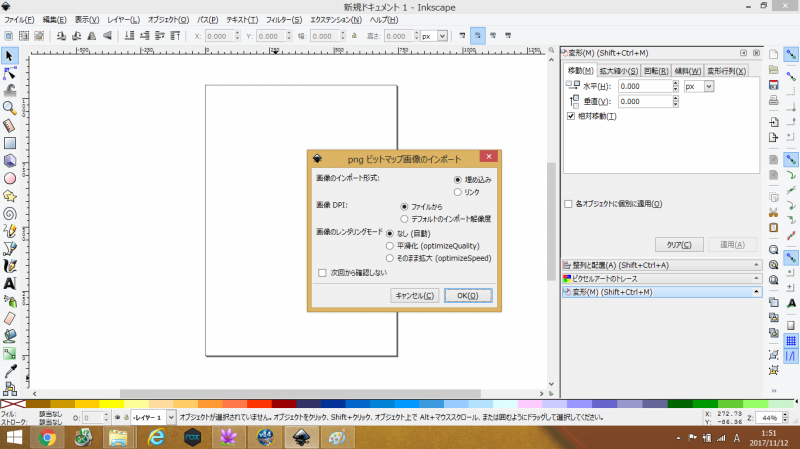Viewport: 800px width, 449px height.
Task: Toggle 相対移動 checkbox
Action: (571, 116)
